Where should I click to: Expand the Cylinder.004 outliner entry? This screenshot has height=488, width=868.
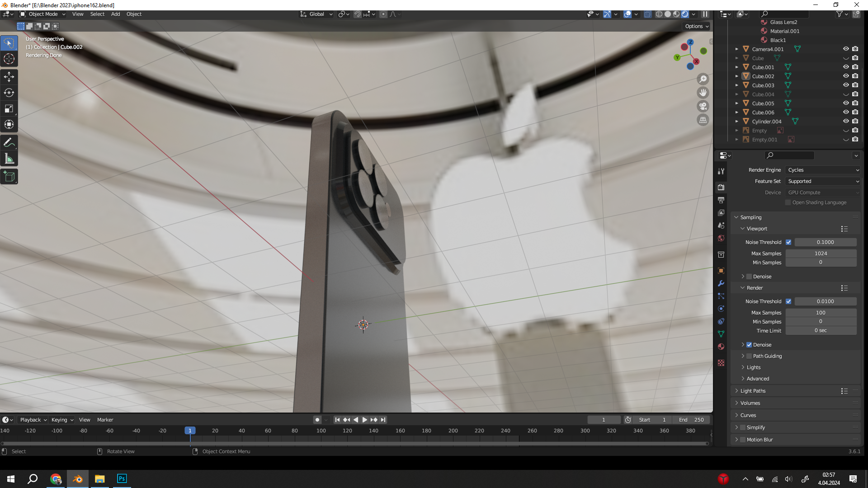737,122
